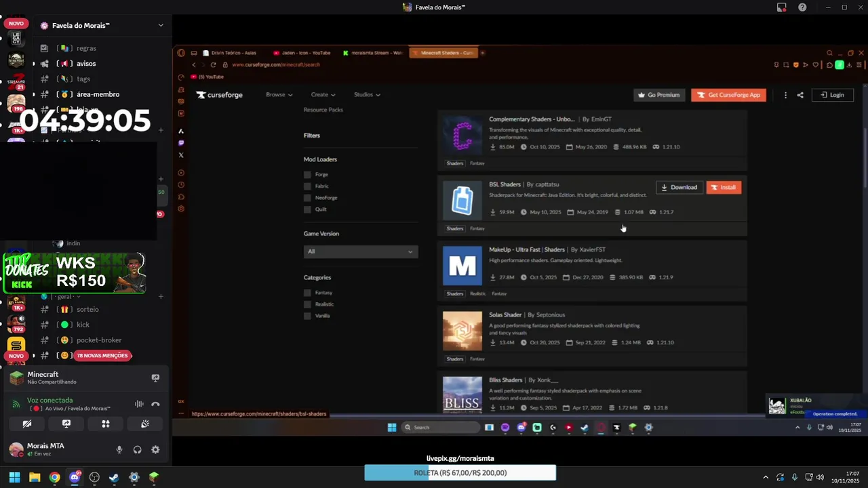Click the CurseForge share icon

coord(800,95)
